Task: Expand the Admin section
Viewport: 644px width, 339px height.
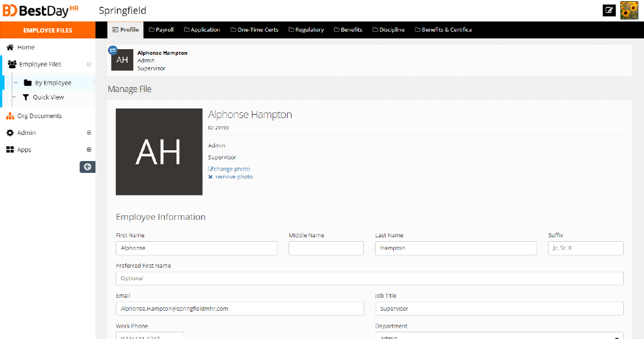Action: click(x=89, y=133)
